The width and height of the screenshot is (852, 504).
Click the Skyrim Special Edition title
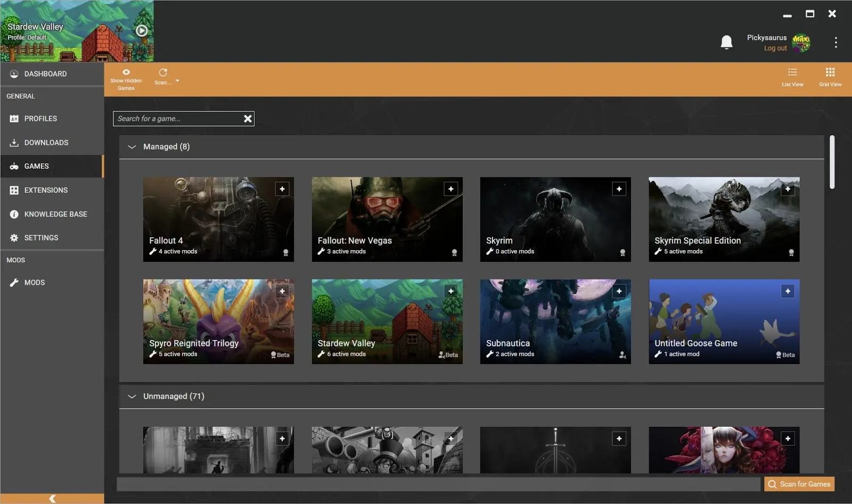[x=698, y=241]
